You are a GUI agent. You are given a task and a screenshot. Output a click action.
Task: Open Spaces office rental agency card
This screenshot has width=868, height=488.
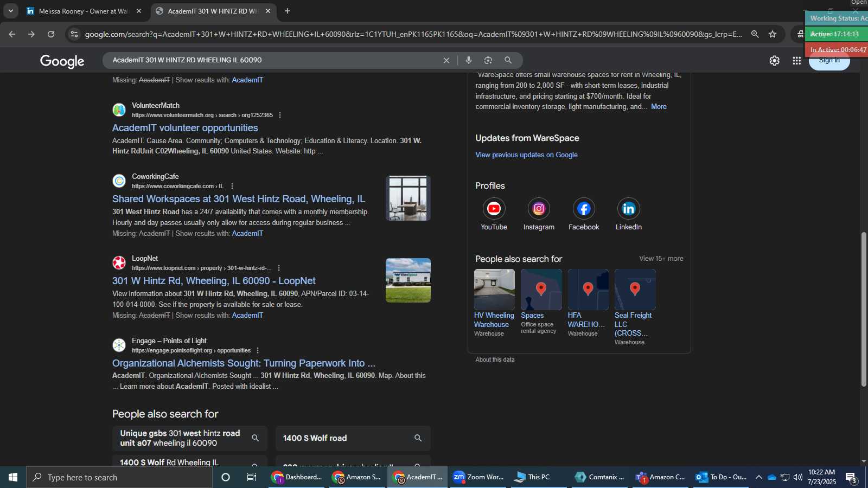tap(541, 302)
